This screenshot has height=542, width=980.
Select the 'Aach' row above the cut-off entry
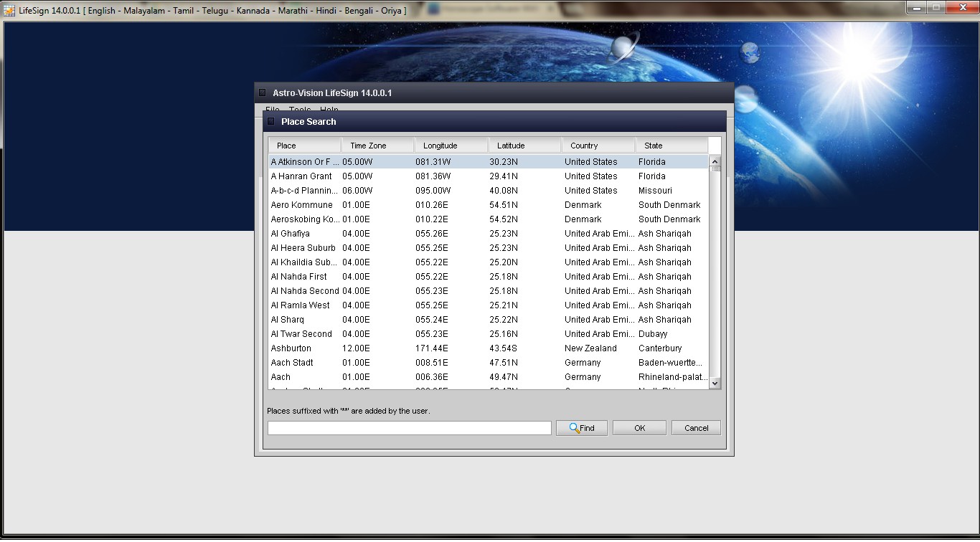tap(489, 377)
